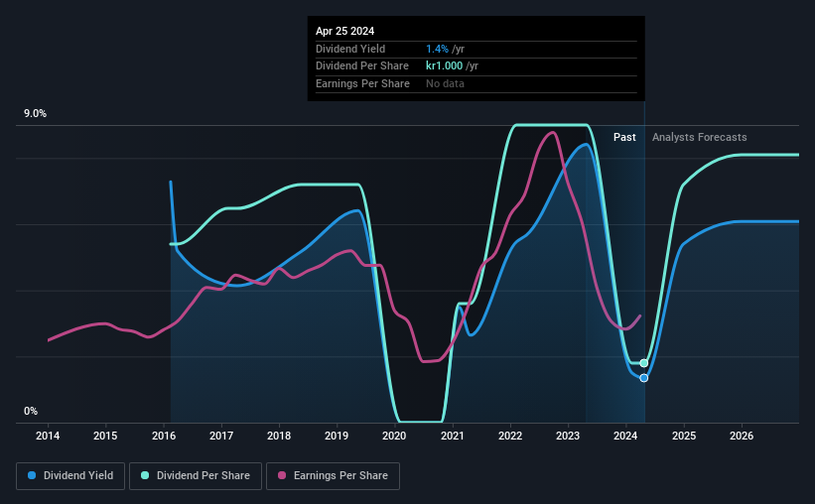Click the Past section label

[x=624, y=137]
